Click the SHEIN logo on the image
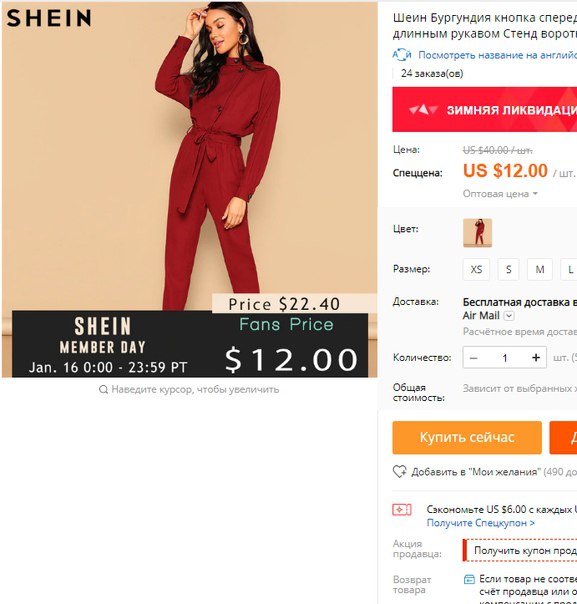The height and width of the screenshot is (604, 577). coord(49,18)
